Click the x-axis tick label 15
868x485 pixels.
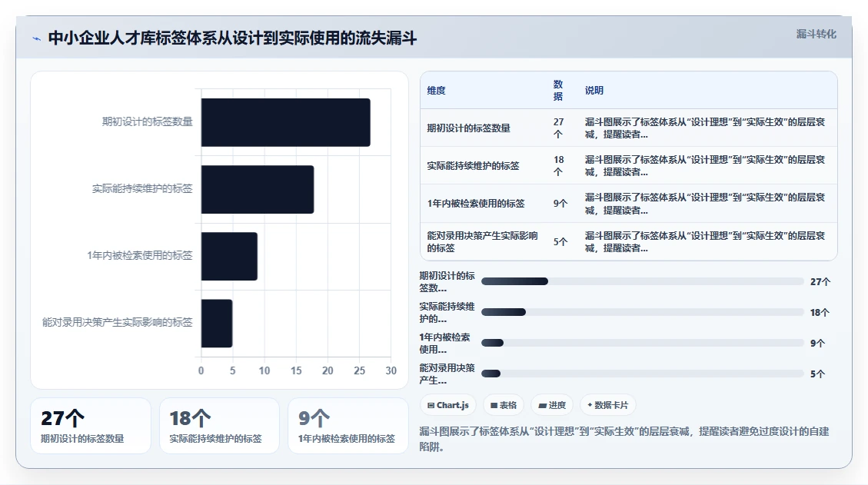[x=296, y=371]
